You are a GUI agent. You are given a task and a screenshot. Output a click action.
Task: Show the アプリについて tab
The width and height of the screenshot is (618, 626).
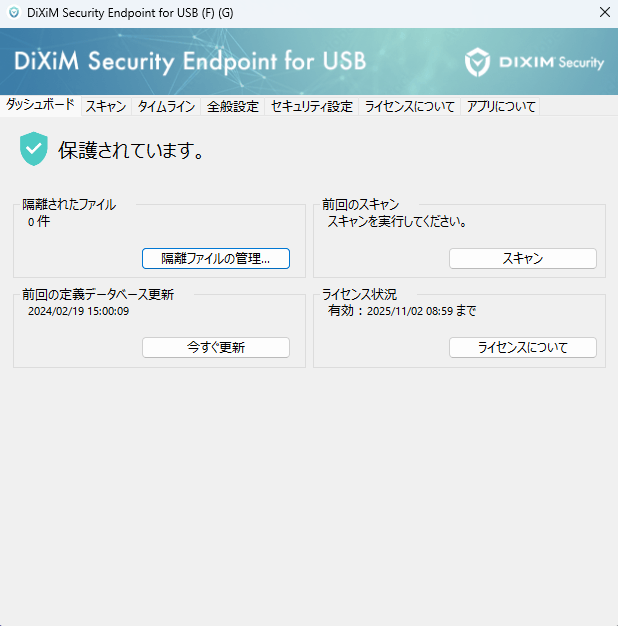[x=501, y=106]
